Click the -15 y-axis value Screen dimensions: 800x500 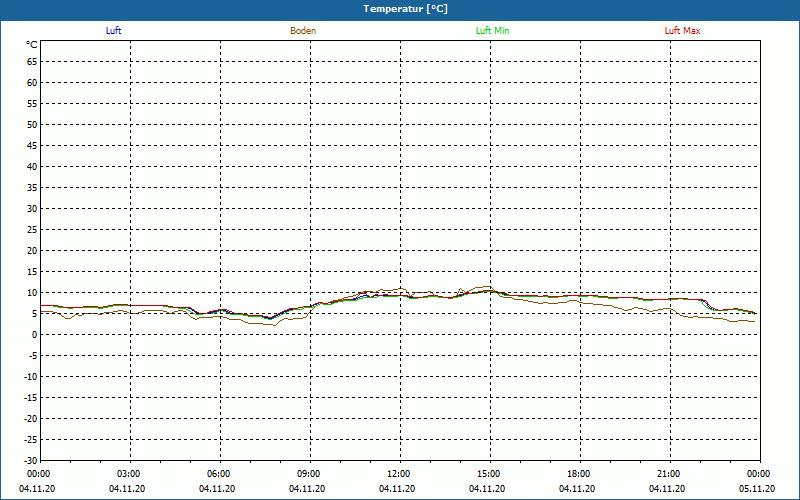pyautogui.click(x=31, y=397)
